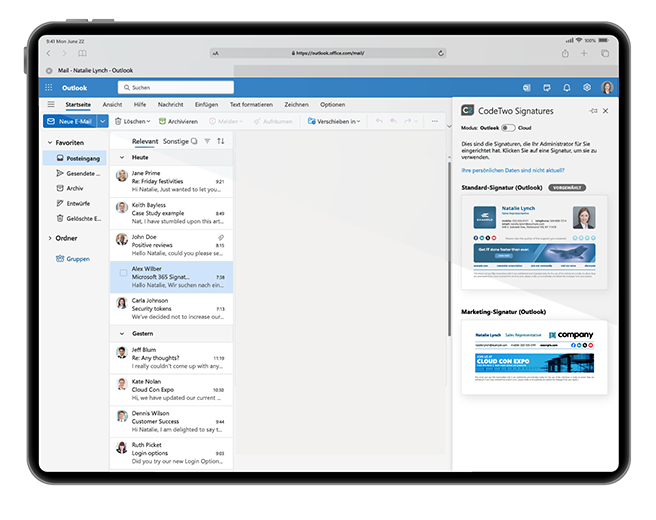
Task: Expand the ribbon with the chevron
Action: 449,126
